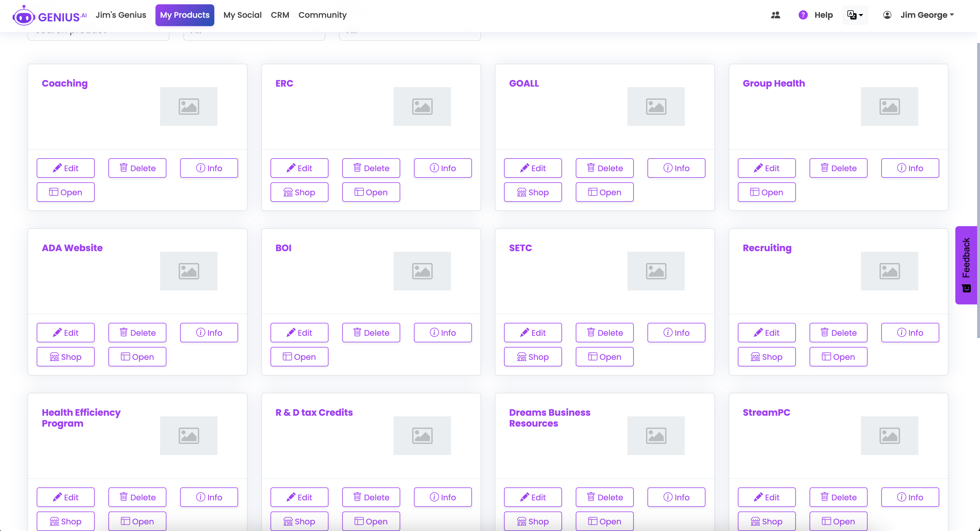Viewport: 980px width, 531px height.
Task: Click the pencil icon on BOI Edit
Action: [x=291, y=333]
